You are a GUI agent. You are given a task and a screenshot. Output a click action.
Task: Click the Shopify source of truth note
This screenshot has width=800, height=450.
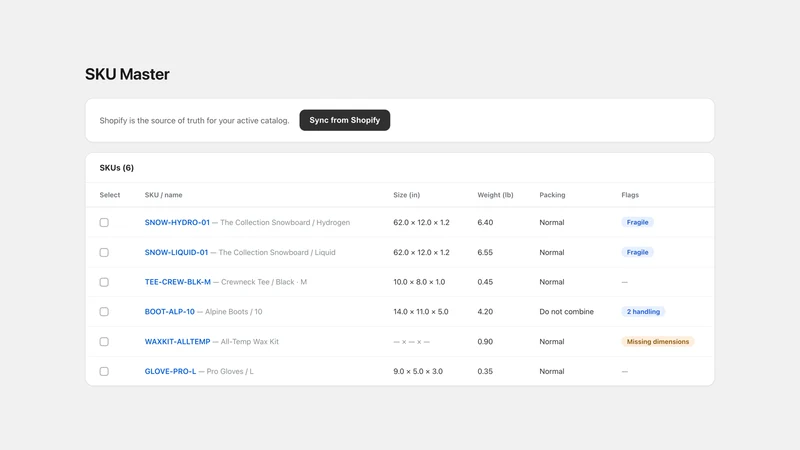coord(194,121)
